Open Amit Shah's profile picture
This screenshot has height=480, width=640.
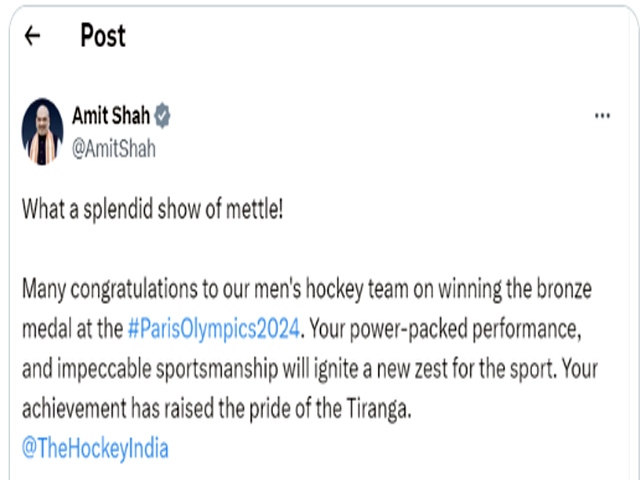click(x=42, y=131)
